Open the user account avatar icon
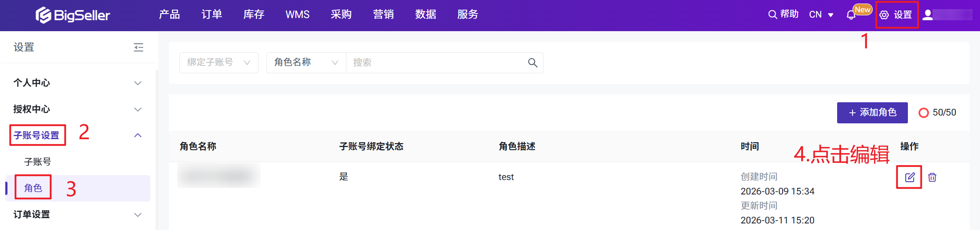Viewport: 980px width, 230px height. [928, 15]
